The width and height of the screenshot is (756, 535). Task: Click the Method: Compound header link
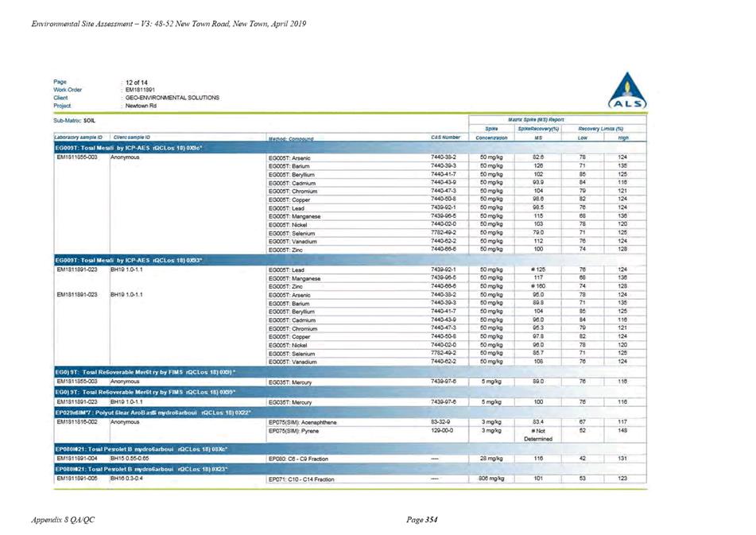(x=291, y=139)
